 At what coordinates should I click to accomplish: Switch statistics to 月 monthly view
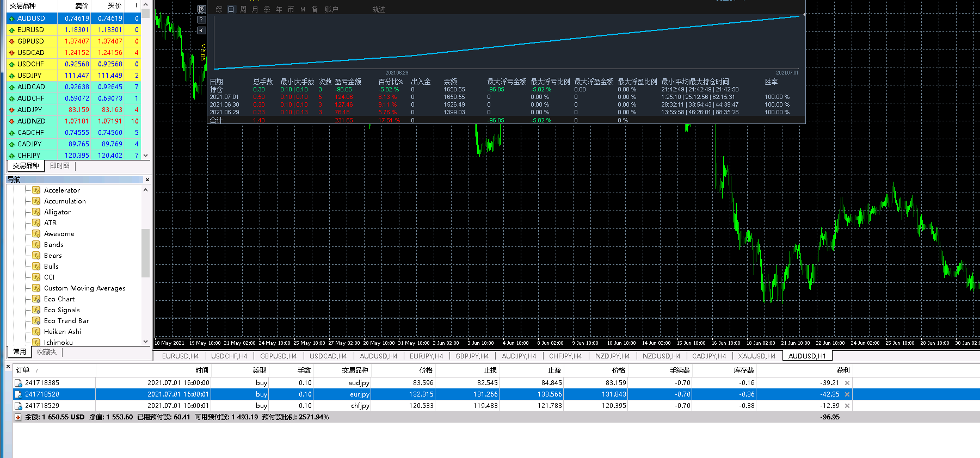click(255, 9)
